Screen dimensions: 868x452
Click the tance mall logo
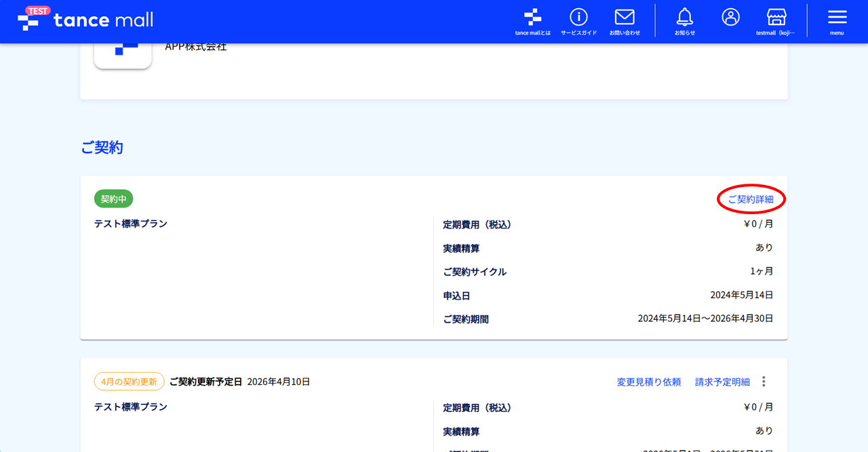85,20
